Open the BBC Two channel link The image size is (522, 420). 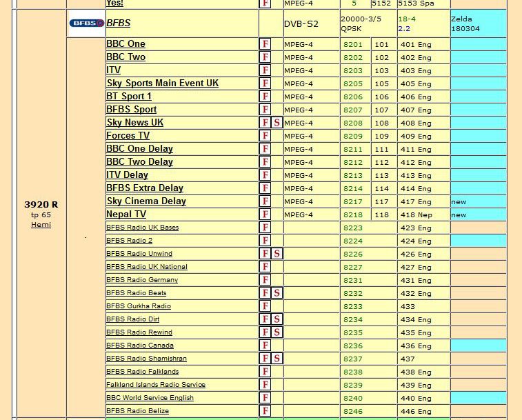click(126, 57)
